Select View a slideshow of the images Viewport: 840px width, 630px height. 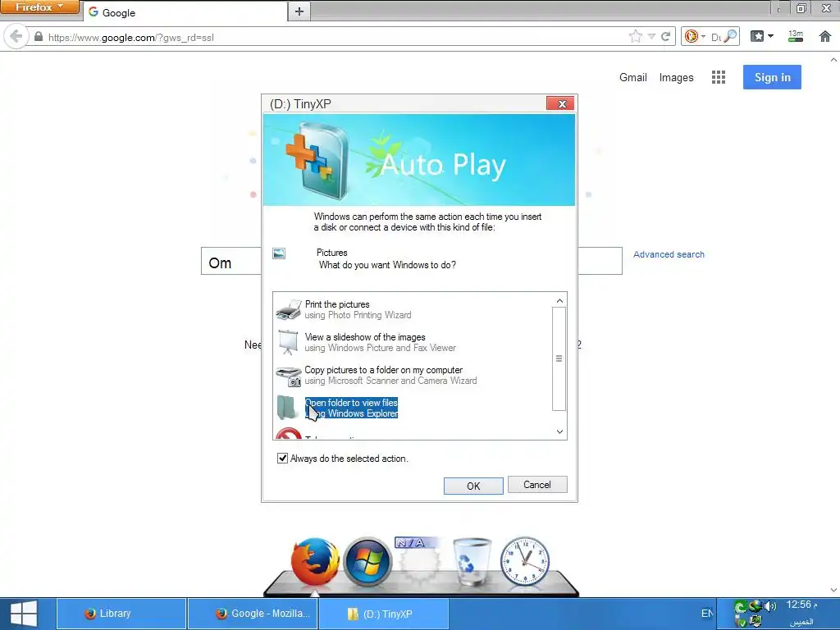tap(381, 342)
